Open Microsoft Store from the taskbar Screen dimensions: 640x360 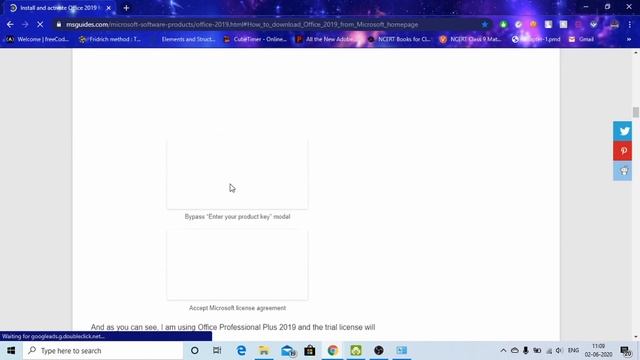pos(310,351)
